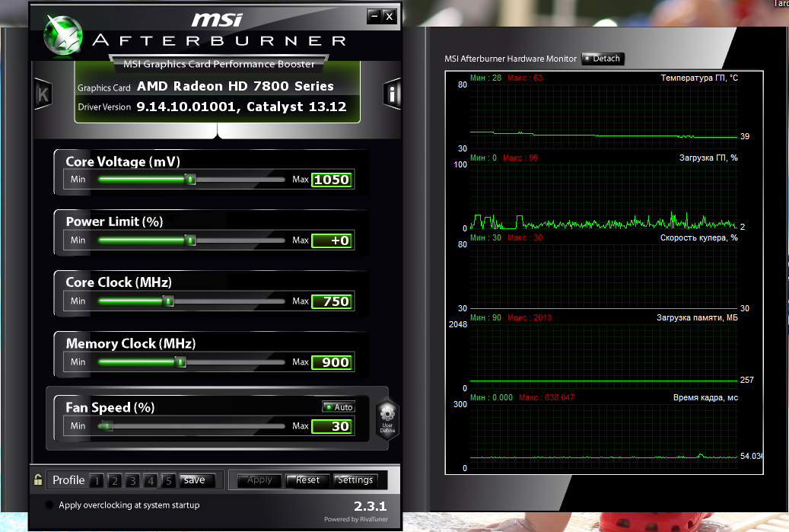
Task: Click the fan speed monitor graph
Action: coord(604,276)
